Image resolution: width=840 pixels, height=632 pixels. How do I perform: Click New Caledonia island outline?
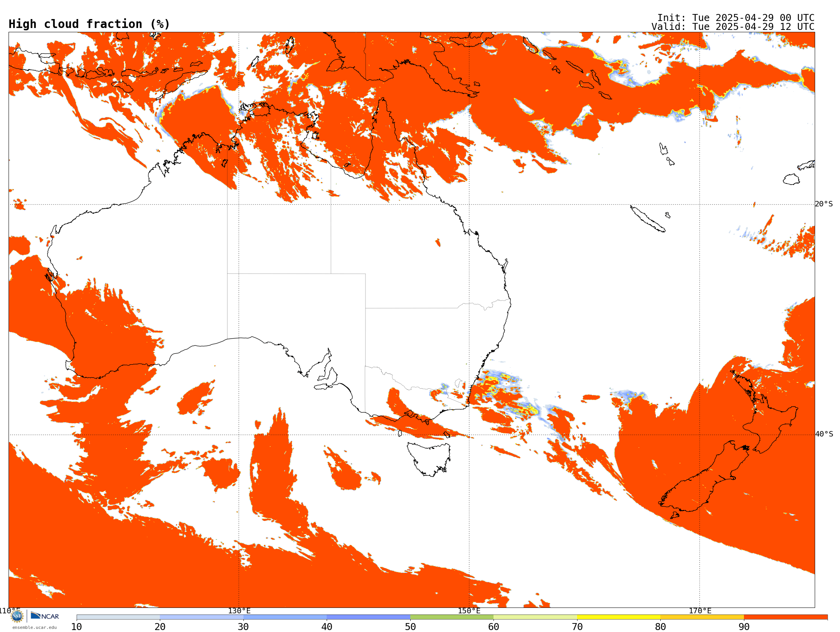pyautogui.click(x=647, y=219)
